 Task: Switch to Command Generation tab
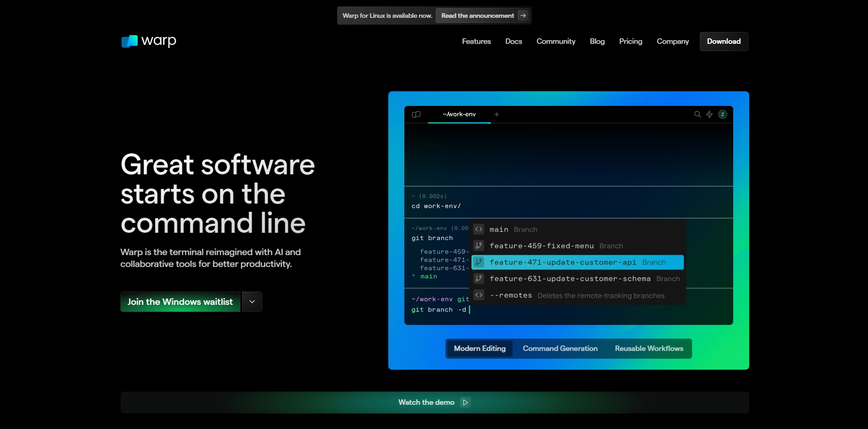[560, 349]
